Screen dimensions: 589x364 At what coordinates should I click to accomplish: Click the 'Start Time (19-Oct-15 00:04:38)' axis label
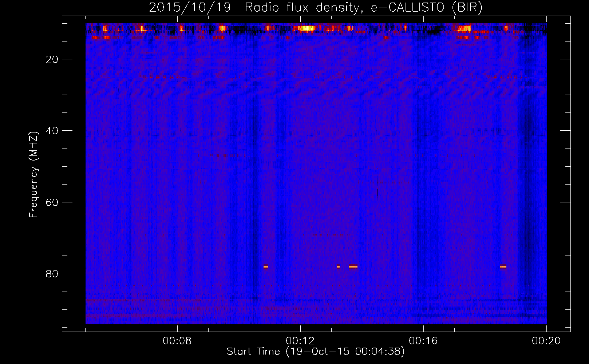(x=316, y=352)
